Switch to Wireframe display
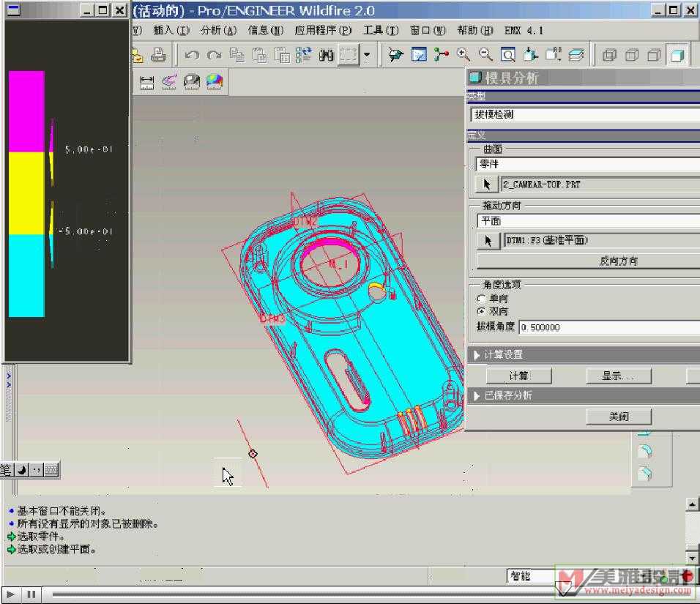Screen dimensions: 700x604 [609, 56]
